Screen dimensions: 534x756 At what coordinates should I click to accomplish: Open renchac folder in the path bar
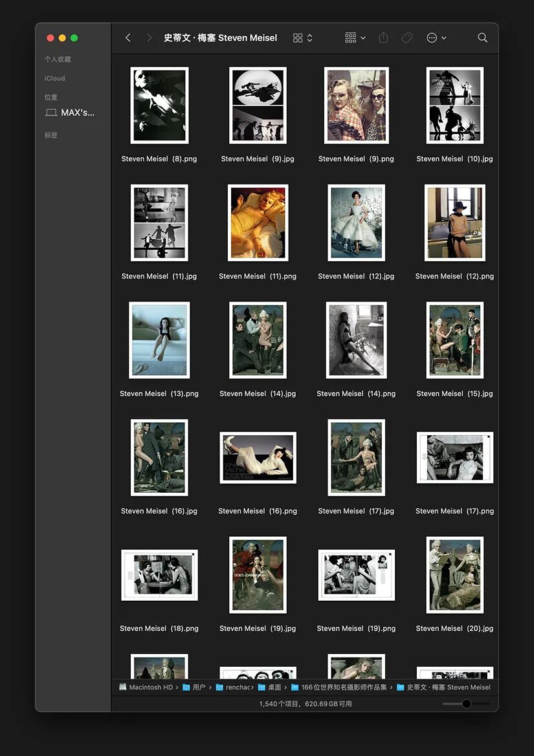[x=234, y=687]
